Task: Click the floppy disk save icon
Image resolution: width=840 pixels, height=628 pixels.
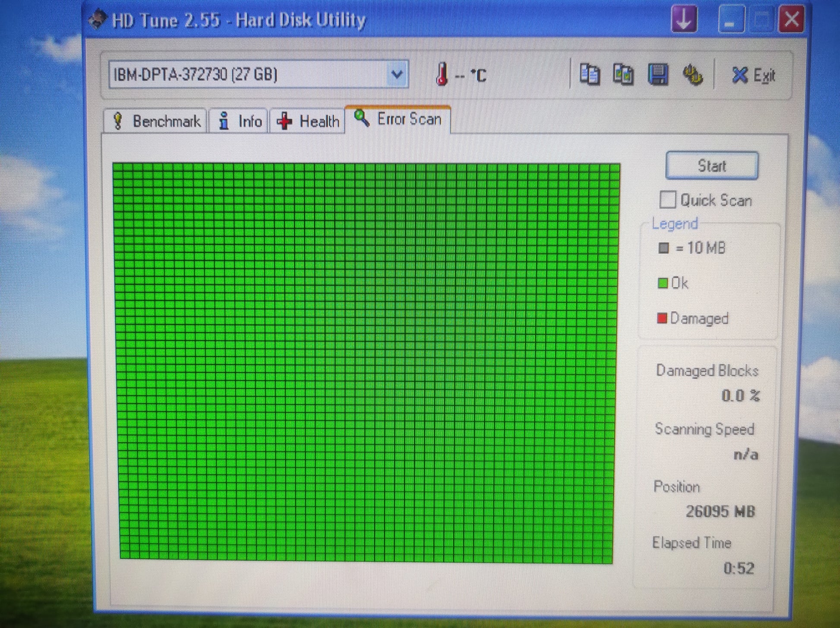Action: tap(658, 75)
